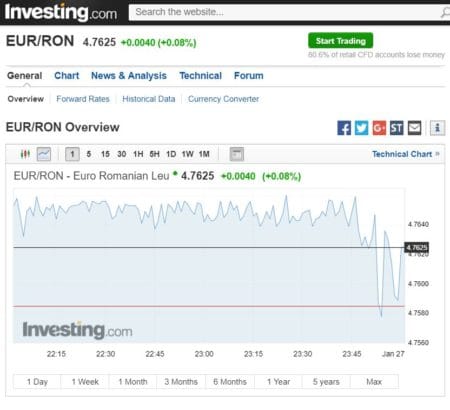Select the area line chart icon
This screenshot has height=410, width=450.
click(x=44, y=154)
